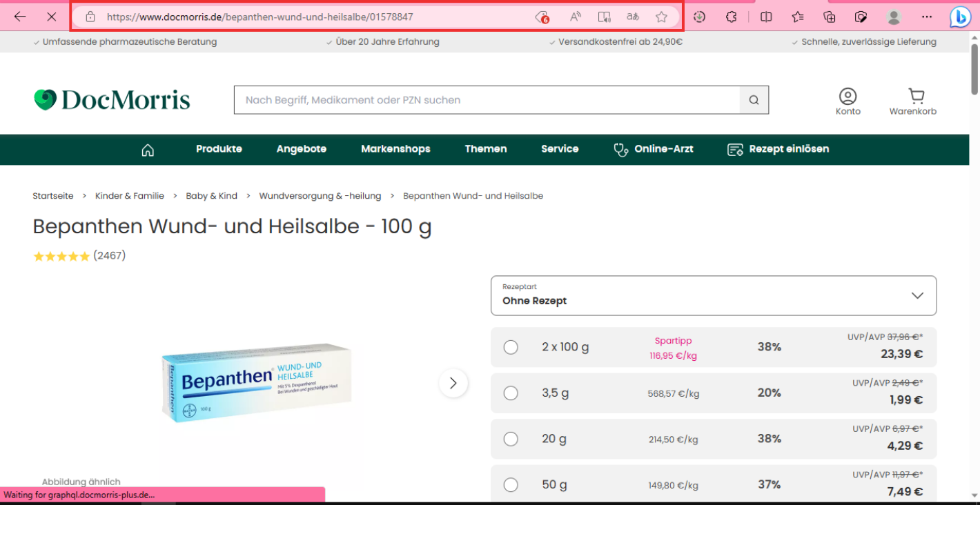Viewport: 980px width, 543px height.
Task: Open the Collections icon
Action: (830, 17)
